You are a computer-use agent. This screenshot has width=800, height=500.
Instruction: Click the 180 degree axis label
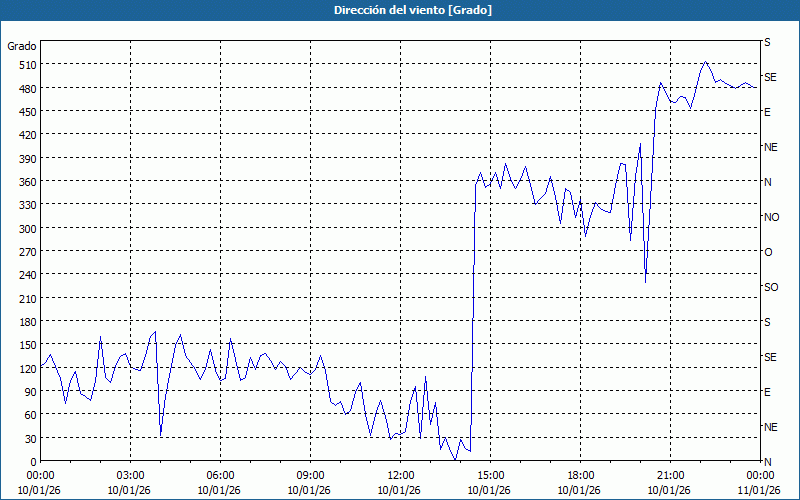24,322
